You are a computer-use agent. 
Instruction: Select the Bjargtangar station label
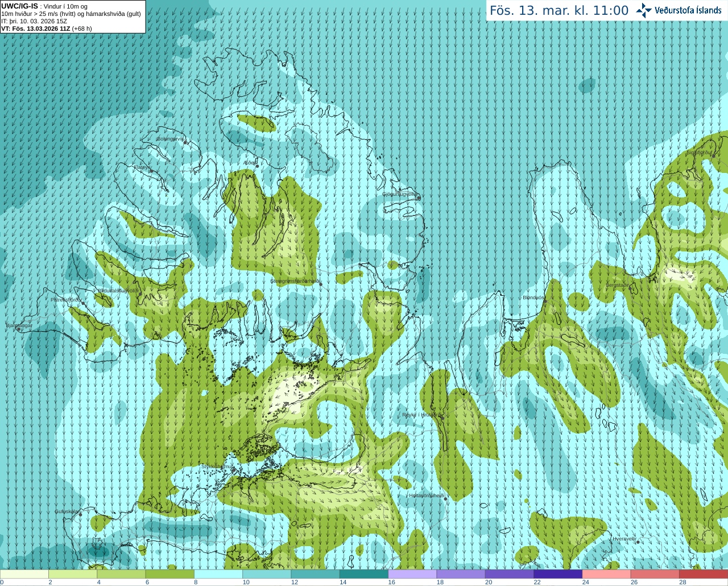tap(19, 325)
